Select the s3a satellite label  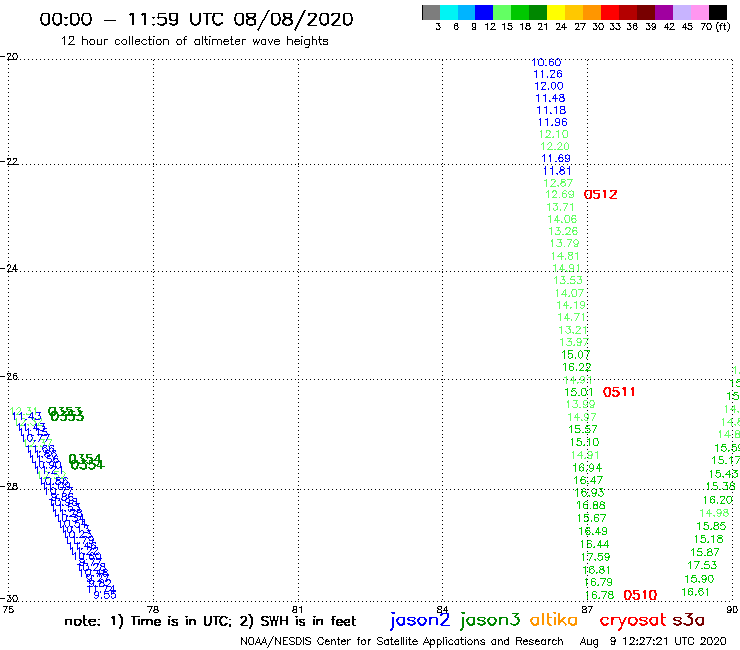(x=689, y=620)
